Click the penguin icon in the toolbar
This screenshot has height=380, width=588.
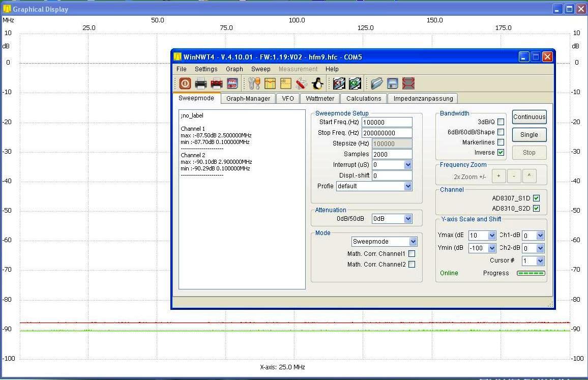[317, 83]
